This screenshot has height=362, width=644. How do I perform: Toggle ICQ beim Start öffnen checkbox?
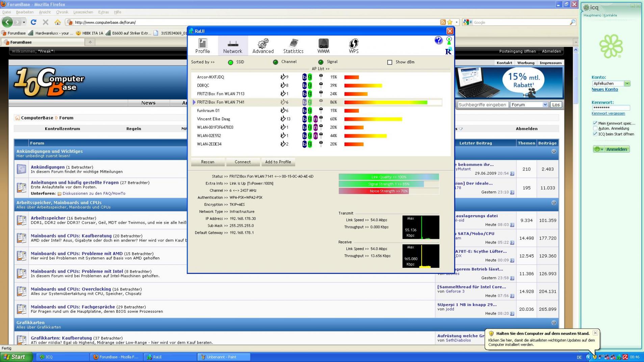pos(595,134)
